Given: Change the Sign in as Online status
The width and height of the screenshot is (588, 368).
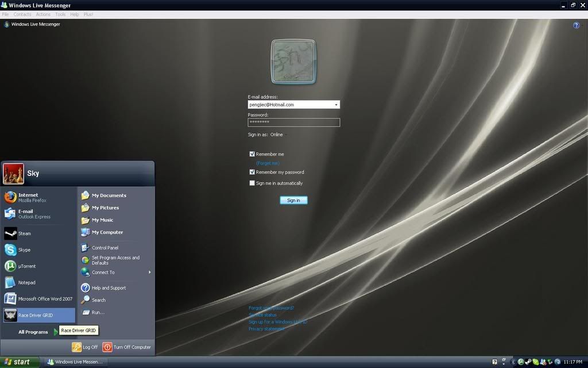Looking at the screenshot, I should 278,135.
